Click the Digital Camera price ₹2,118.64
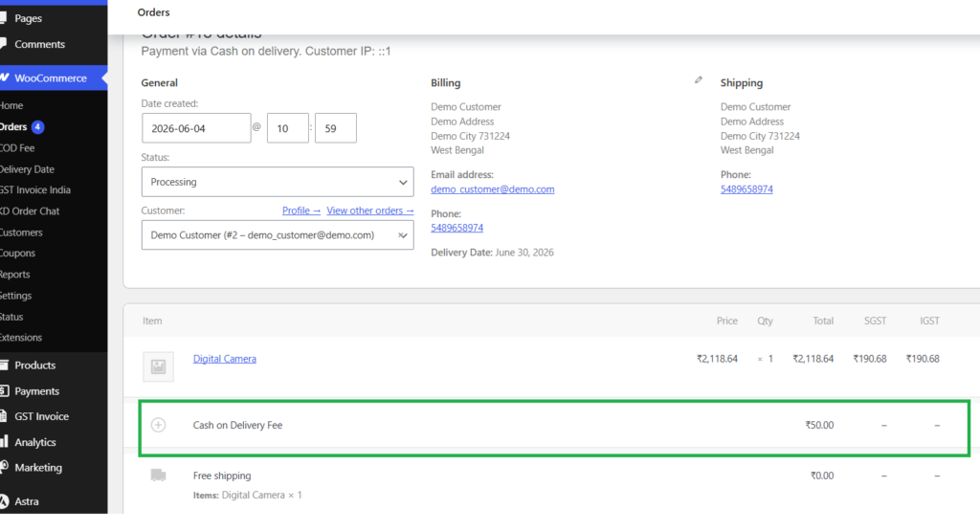The height and width of the screenshot is (531, 980). 717,359
